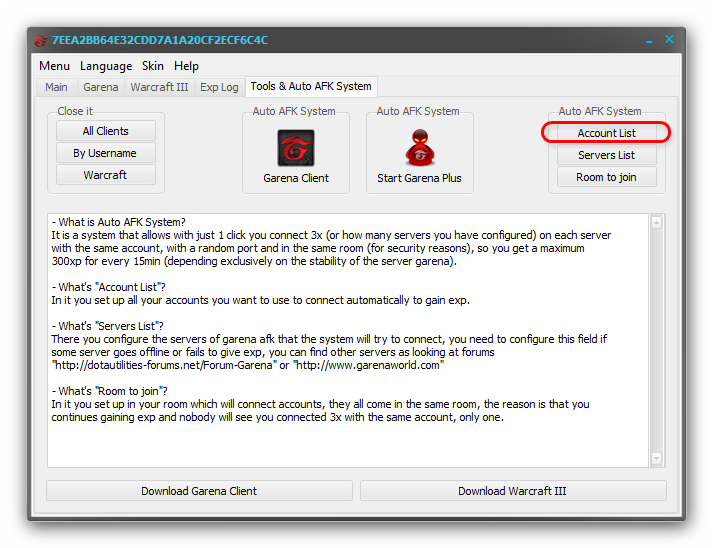713x548 pixels.
Task: Select the Tools & Auto AFK System tab
Action: click(311, 86)
